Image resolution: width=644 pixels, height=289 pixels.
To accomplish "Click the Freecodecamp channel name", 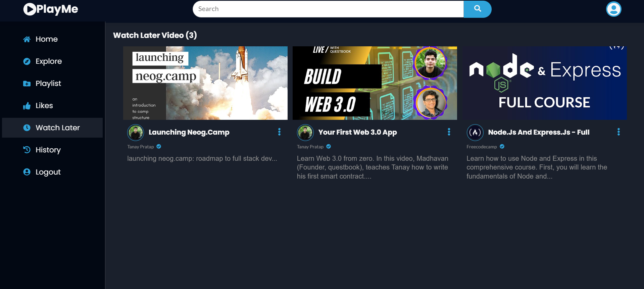I will pyautogui.click(x=482, y=147).
